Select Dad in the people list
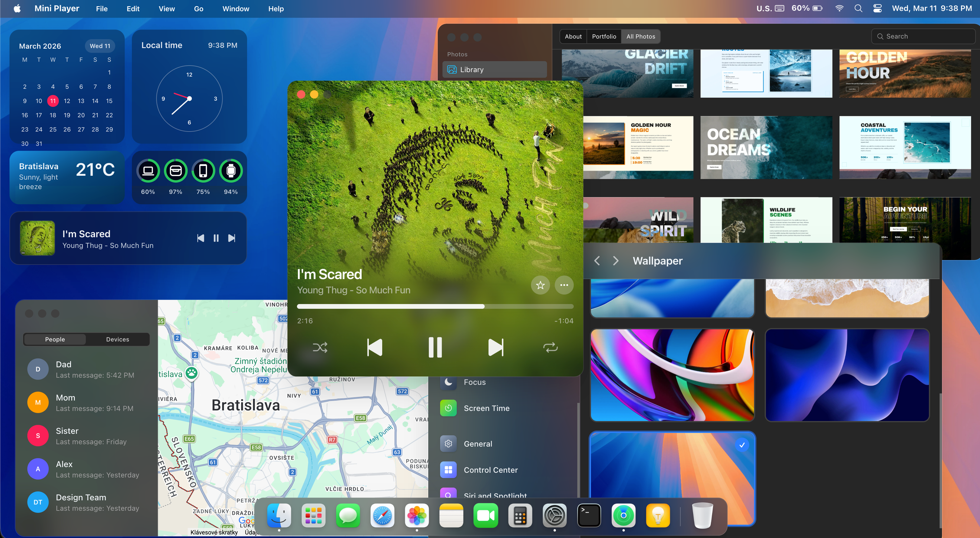Screen dimensions: 980x538 pos(86,369)
